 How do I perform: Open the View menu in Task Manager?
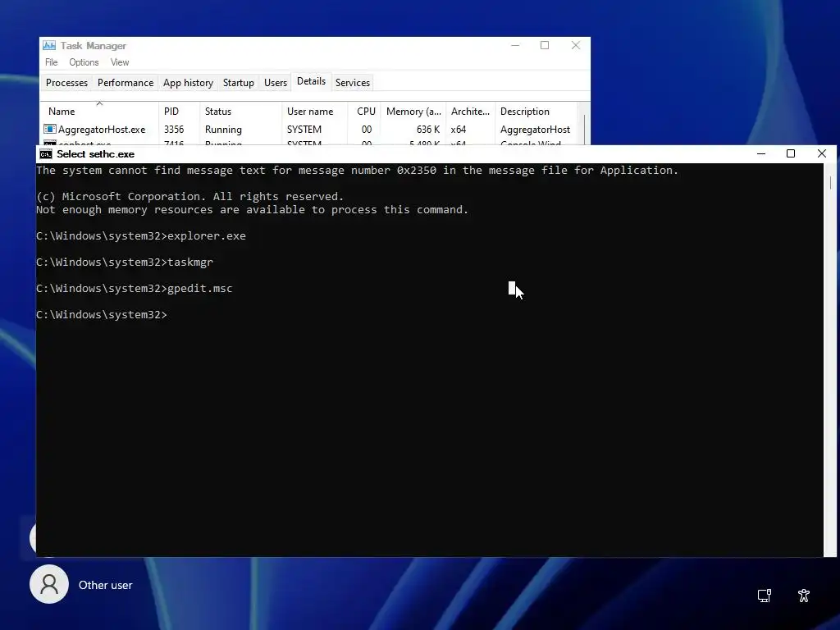click(120, 62)
